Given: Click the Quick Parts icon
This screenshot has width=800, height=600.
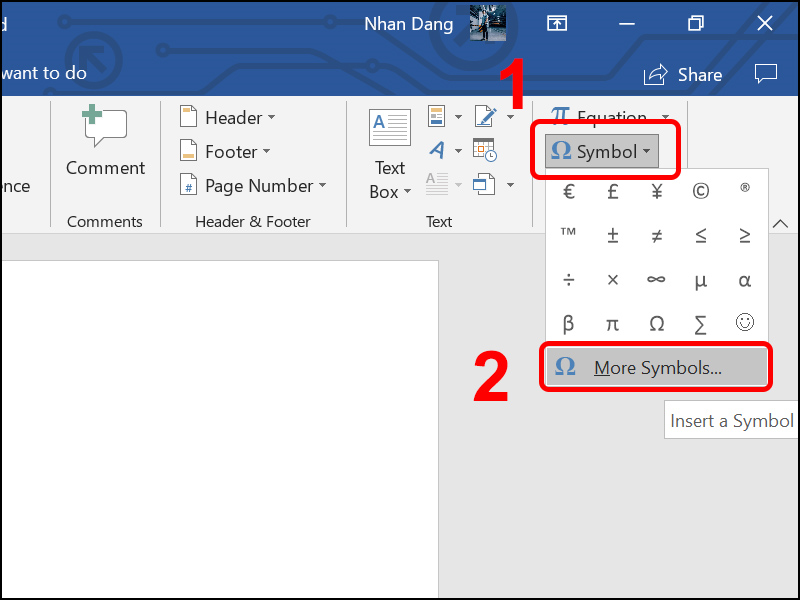Looking at the screenshot, I should click(x=437, y=117).
